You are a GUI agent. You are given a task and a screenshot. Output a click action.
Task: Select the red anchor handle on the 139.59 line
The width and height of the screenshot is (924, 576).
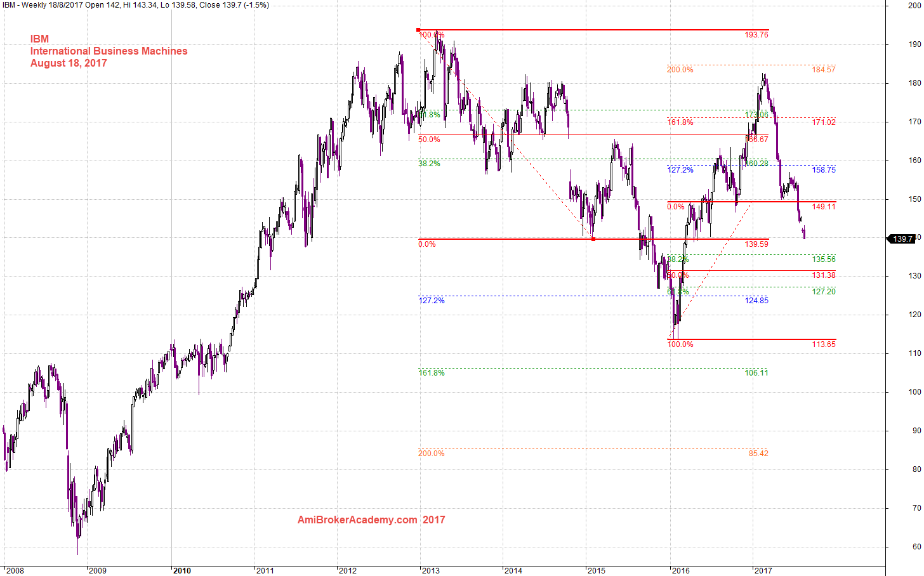593,239
